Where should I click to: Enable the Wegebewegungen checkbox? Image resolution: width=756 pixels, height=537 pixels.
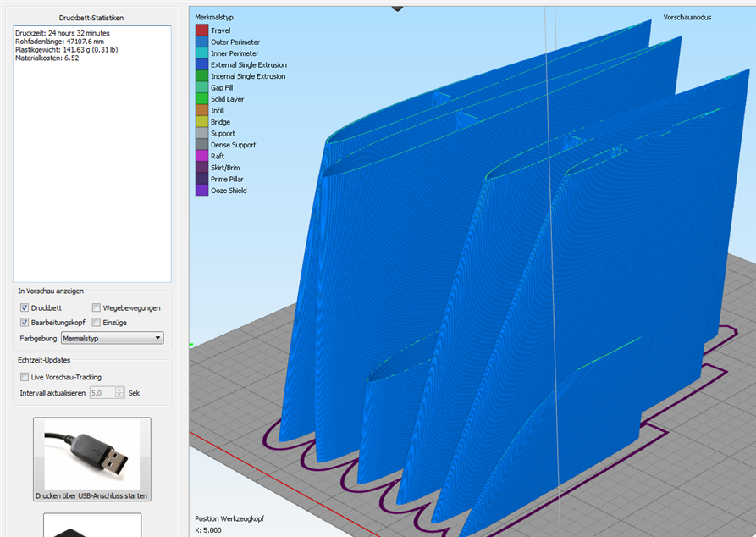97,308
